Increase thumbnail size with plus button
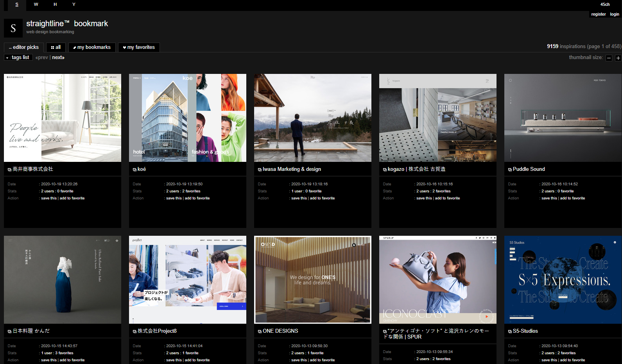Image resolution: width=622 pixels, height=364 pixels. click(x=618, y=58)
